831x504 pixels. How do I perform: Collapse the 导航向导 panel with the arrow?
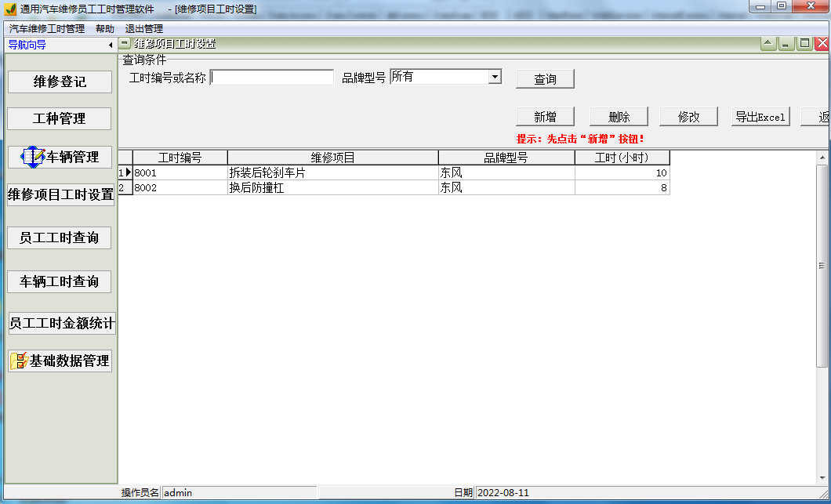111,45
